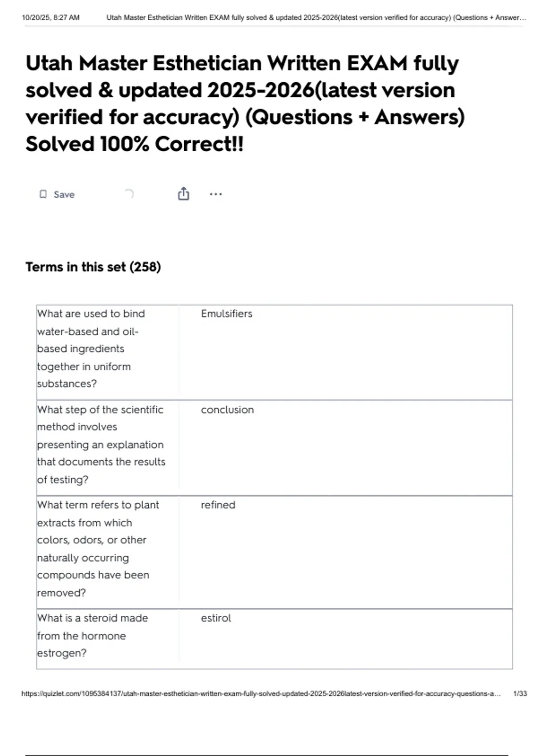Select the question about binding water-based ingredients

coord(91,349)
